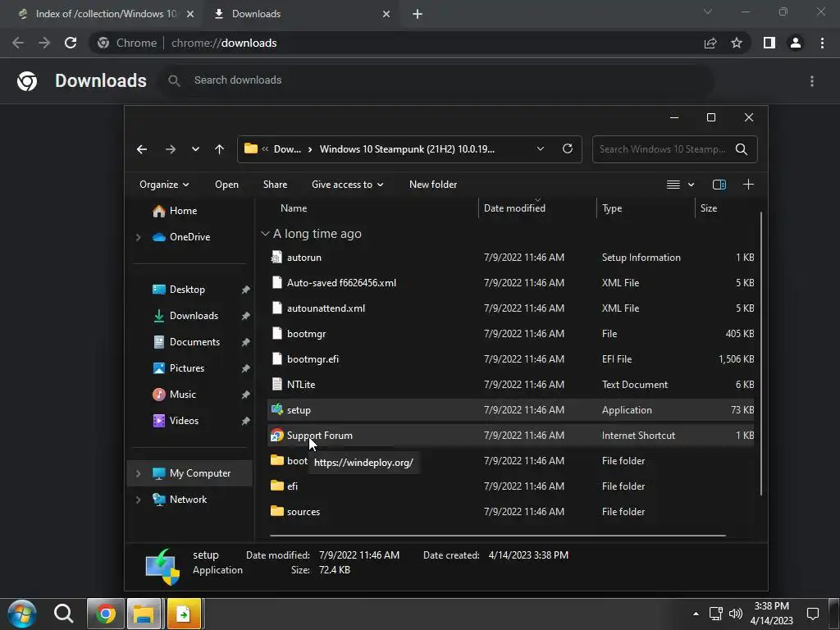
Task: Select bootmgr.efi file
Action: [x=510, y=359]
